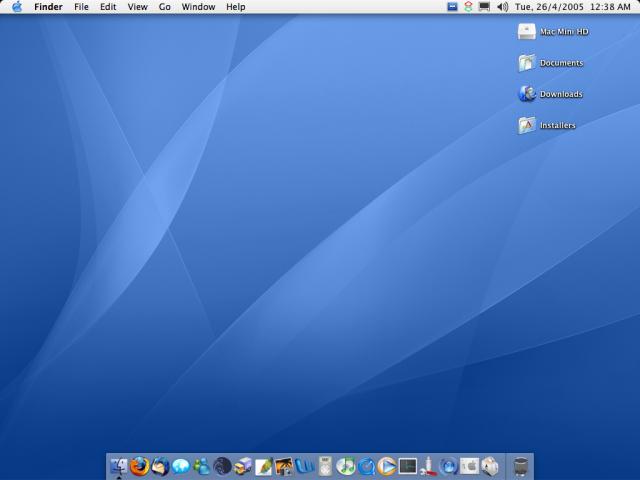Viewport: 640px width, 480px height.
Task: Click the white box icon beside Trash
Action: point(490,466)
